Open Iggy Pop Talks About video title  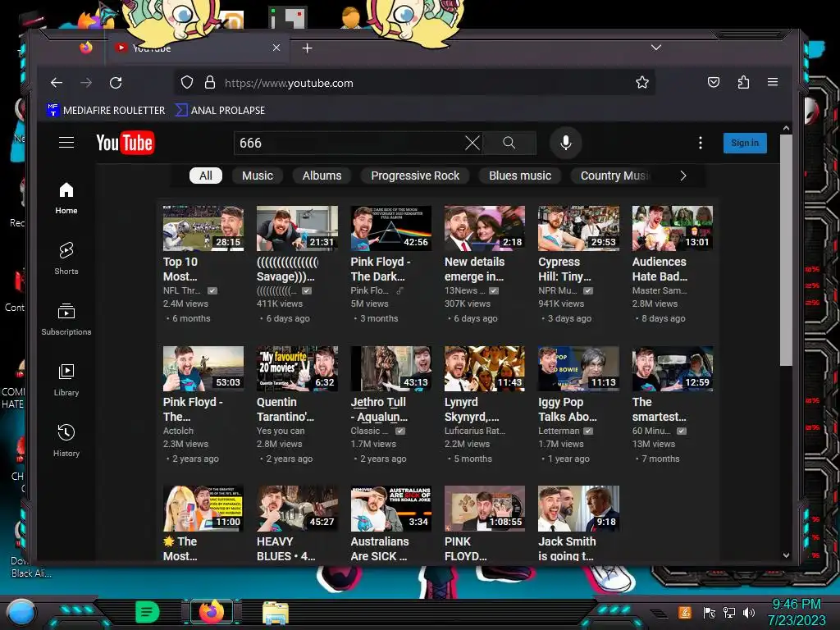(x=568, y=409)
